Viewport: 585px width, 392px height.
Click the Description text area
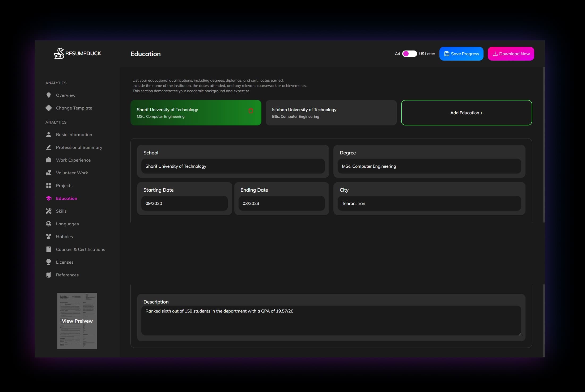point(331,321)
